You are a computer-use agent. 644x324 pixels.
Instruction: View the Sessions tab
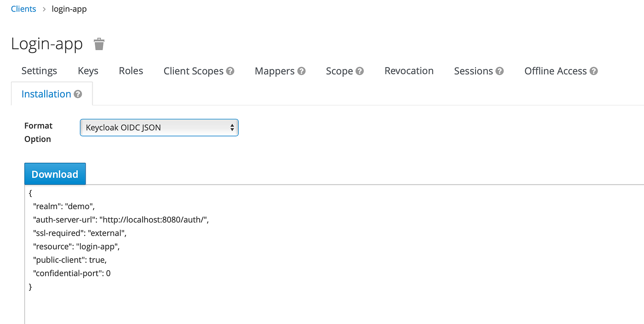pos(473,71)
